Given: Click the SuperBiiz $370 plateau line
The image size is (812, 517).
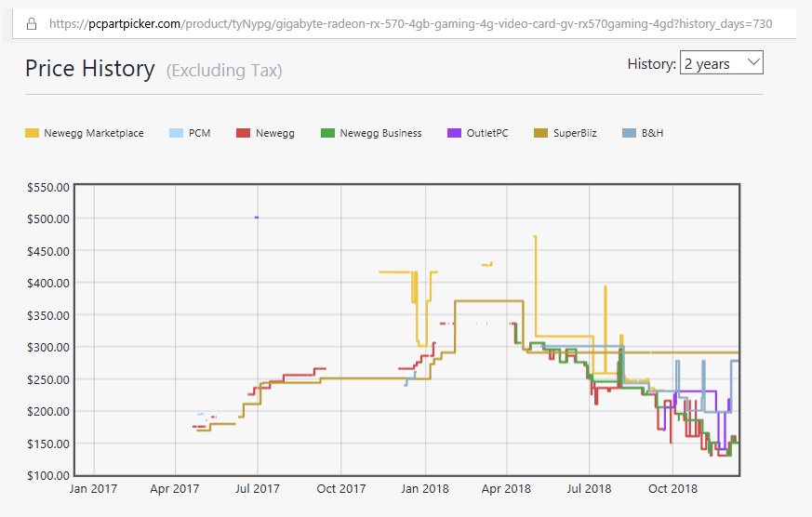Looking at the screenshot, I should coord(489,301).
